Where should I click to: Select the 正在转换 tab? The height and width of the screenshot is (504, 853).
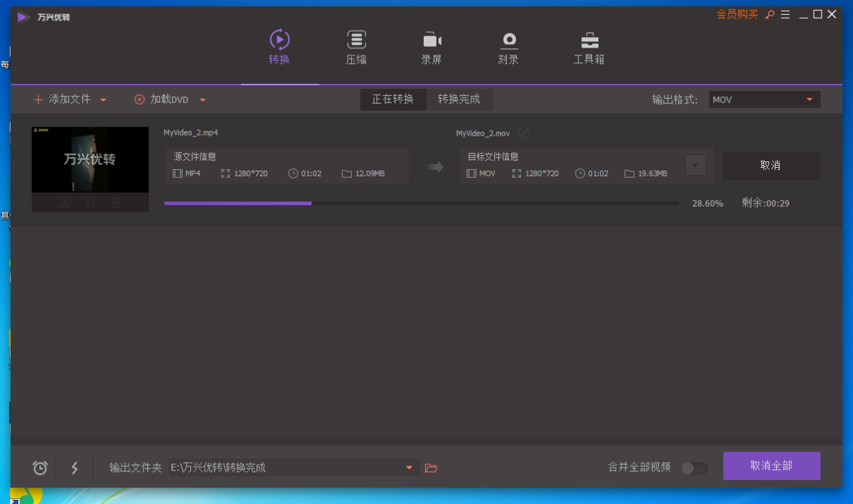(x=392, y=100)
